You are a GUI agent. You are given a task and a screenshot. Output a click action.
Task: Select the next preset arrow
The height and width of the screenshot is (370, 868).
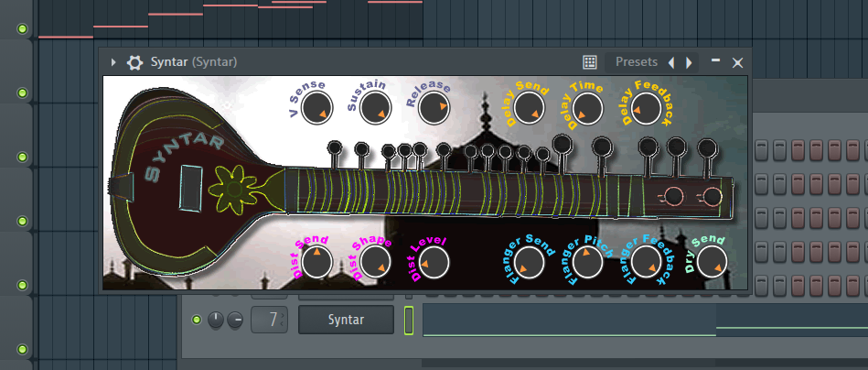[x=689, y=62]
